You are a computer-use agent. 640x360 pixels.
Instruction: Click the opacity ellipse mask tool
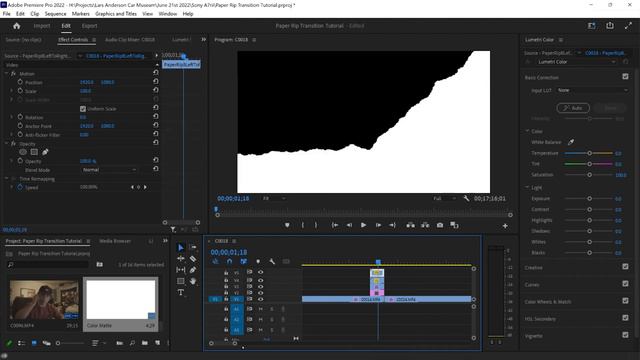pyautogui.click(x=23, y=152)
